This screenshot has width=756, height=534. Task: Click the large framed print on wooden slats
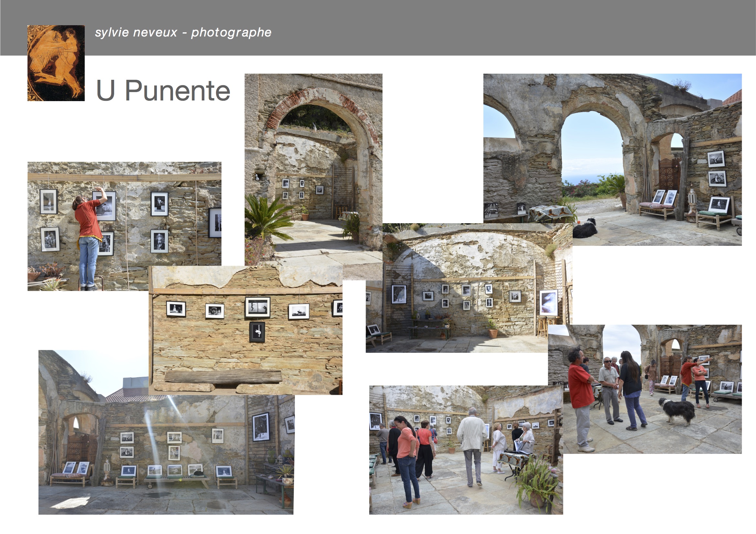coord(261,427)
